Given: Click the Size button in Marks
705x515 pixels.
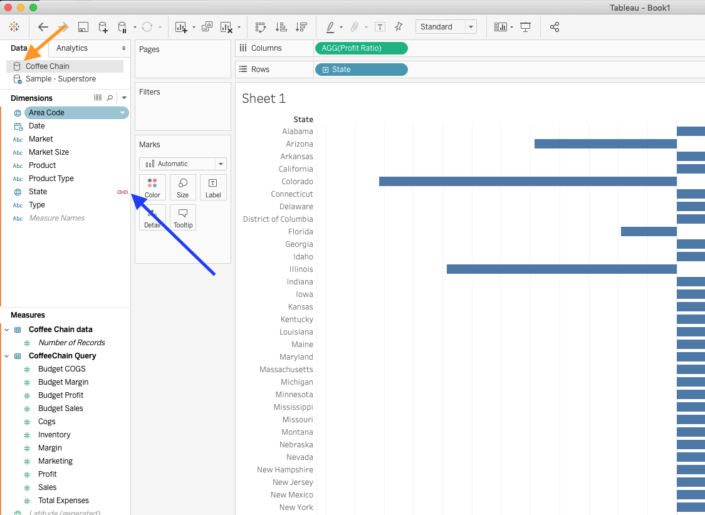Looking at the screenshot, I should pyautogui.click(x=183, y=187).
